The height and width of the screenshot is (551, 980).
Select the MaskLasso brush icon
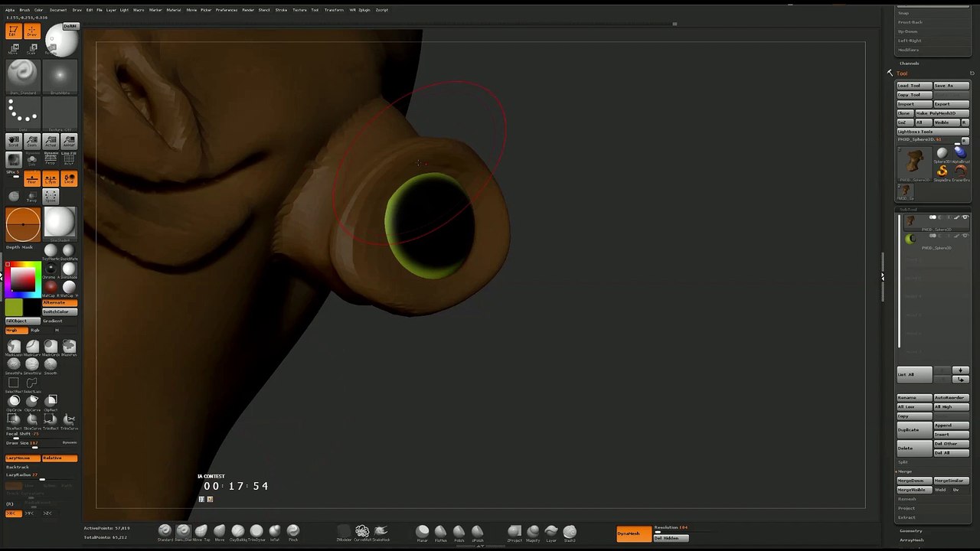(14, 347)
